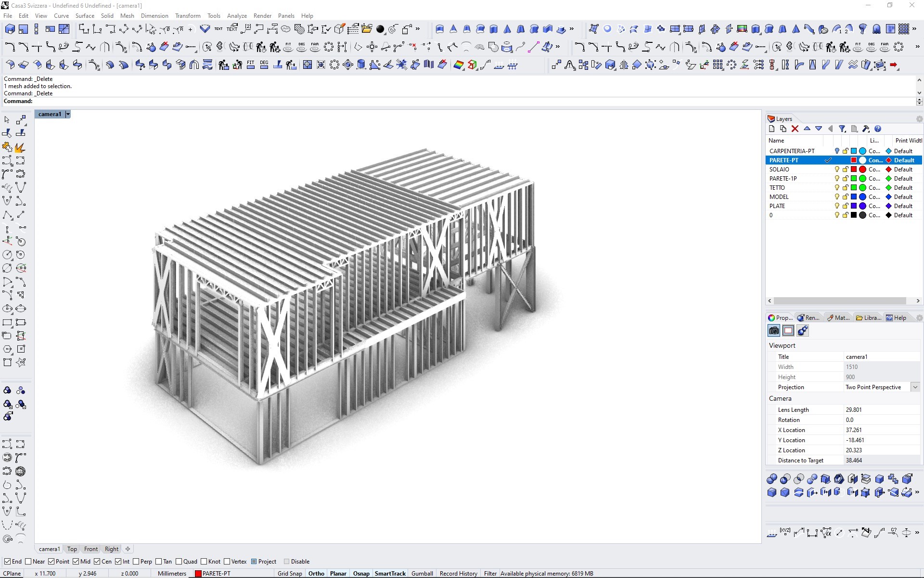
Task: Switch to the Top viewport tab
Action: click(72, 549)
